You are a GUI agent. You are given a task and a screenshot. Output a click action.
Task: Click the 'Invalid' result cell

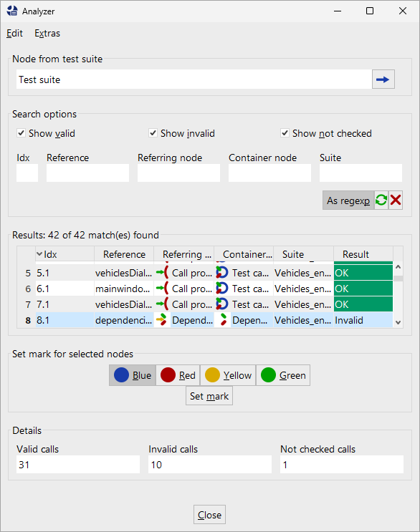tap(363, 320)
